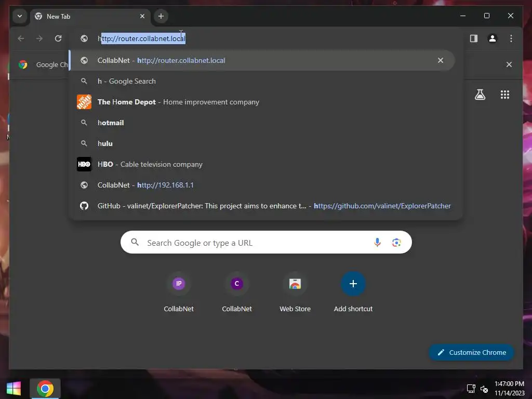Open the Windows Start menu

point(14,389)
